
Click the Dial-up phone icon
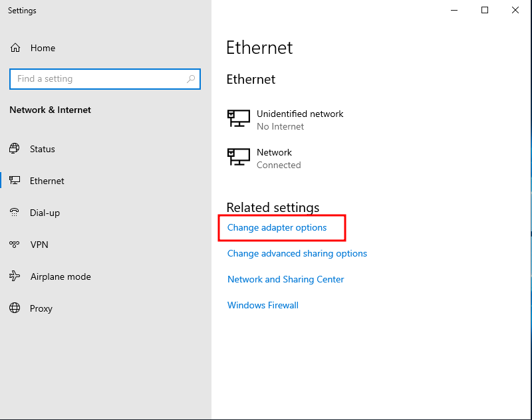pyautogui.click(x=14, y=213)
